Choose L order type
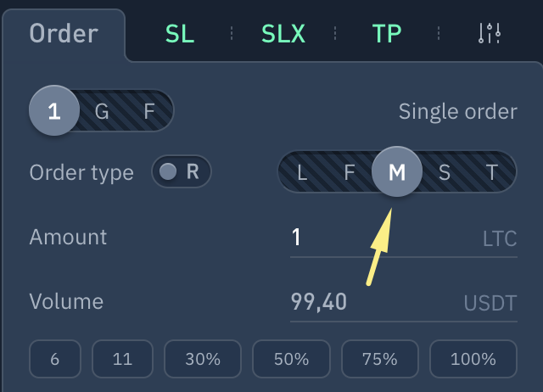This screenshot has width=543, height=392. tap(302, 173)
